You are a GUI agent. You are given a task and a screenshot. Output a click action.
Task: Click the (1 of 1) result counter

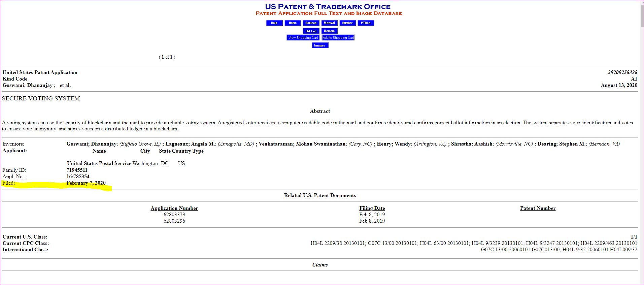point(167,57)
